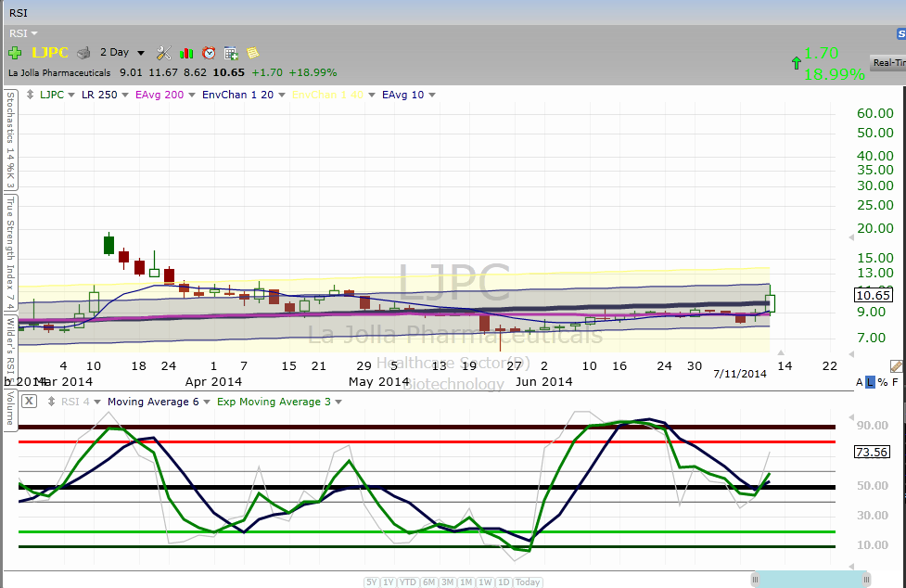906x588 pixels.
Task: Toggle the L log scale option
Action: (870, 382)
